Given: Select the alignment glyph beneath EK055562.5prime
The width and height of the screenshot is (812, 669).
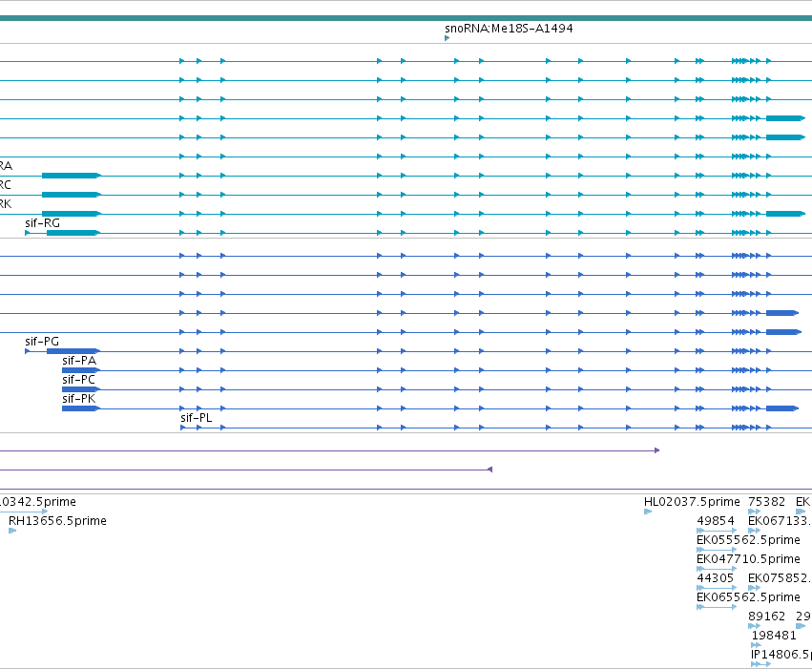Looking at the screenshot, I should (717, 550).
